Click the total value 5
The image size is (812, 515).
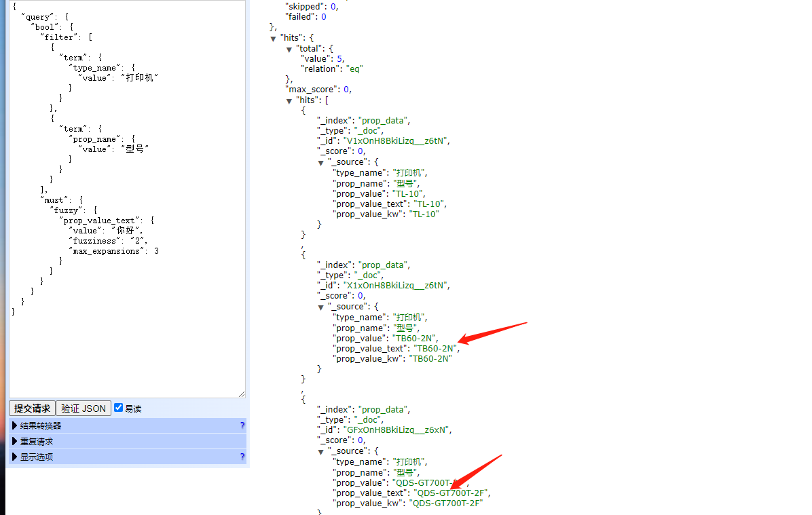pyautogui.click(x=339, y=58)
